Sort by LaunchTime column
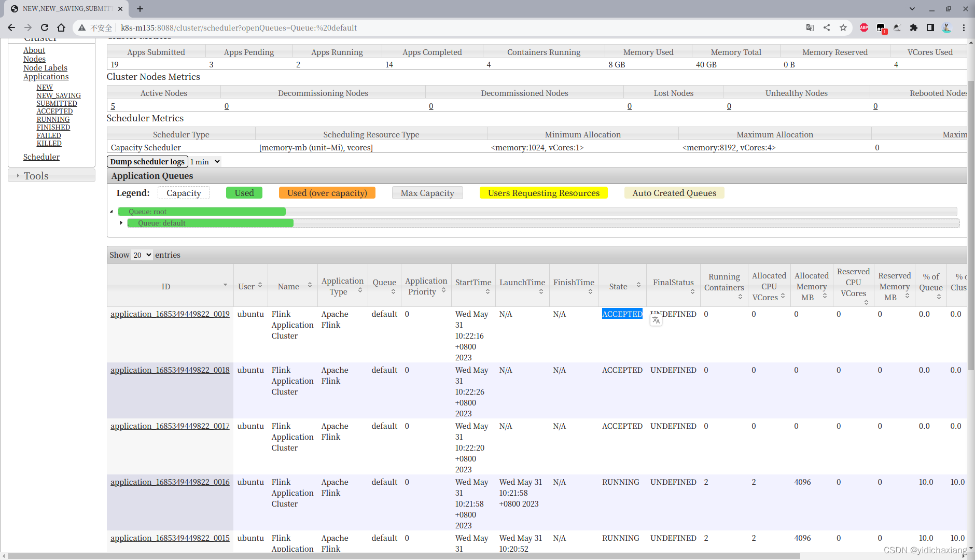This screenshot has width=975, height=560. (x=522, y=286)
